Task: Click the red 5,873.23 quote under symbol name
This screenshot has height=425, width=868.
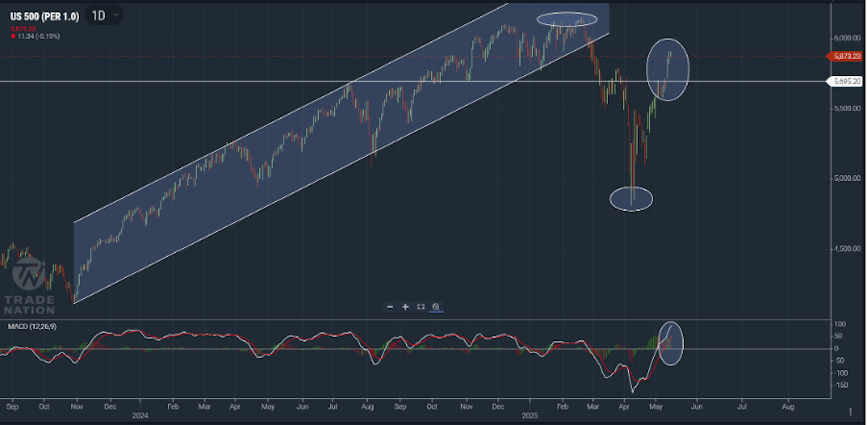Action: click(23, 29)
